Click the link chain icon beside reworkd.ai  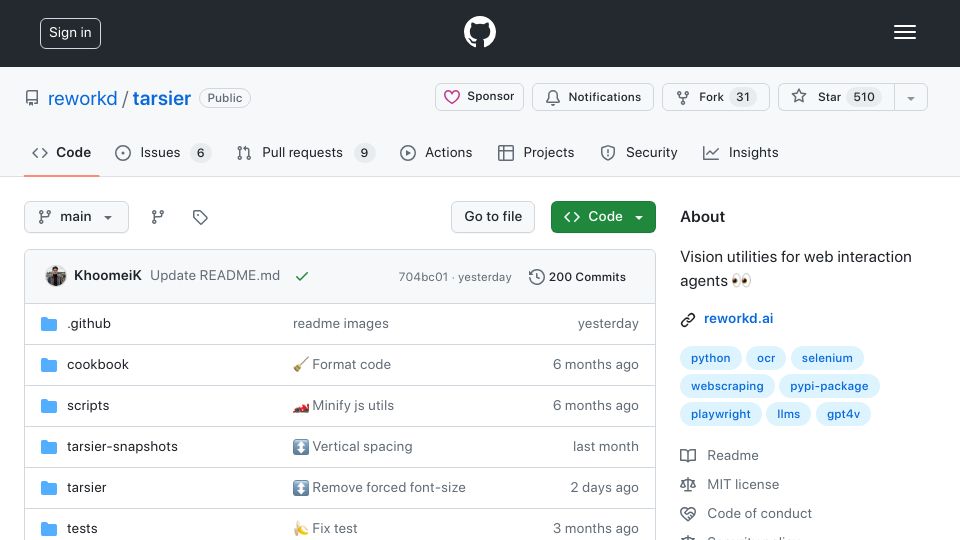pos(688,320)
